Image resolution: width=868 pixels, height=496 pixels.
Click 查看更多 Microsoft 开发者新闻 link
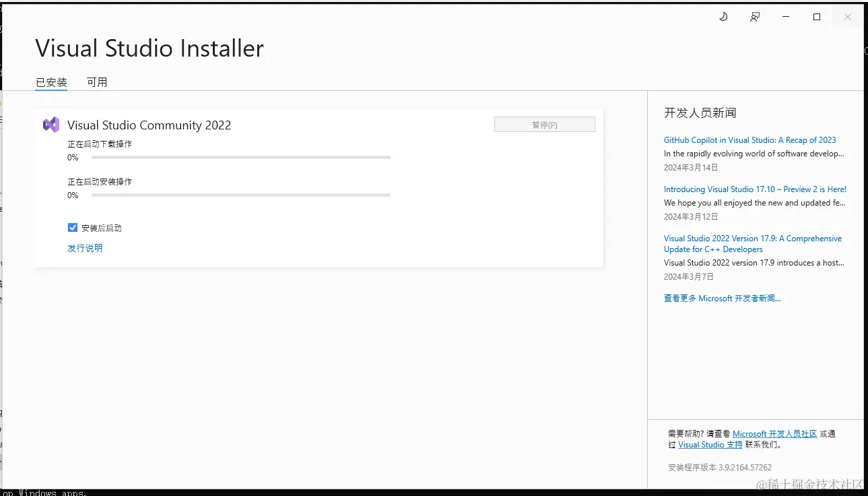point(723,298)
